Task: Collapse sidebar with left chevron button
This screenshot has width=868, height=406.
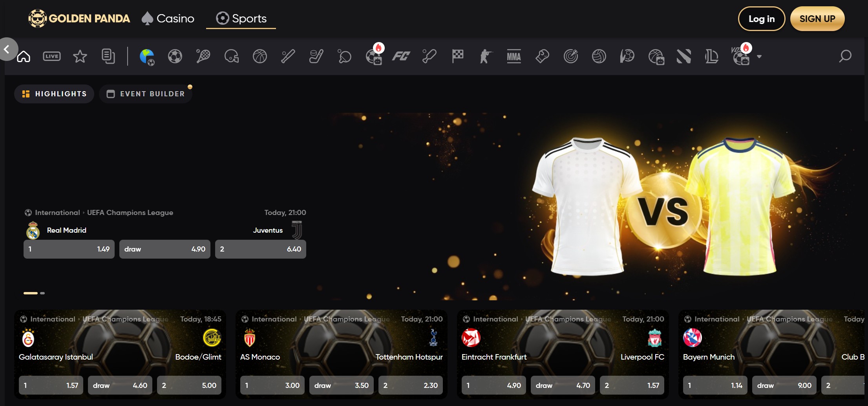Action: pos(7,49)
